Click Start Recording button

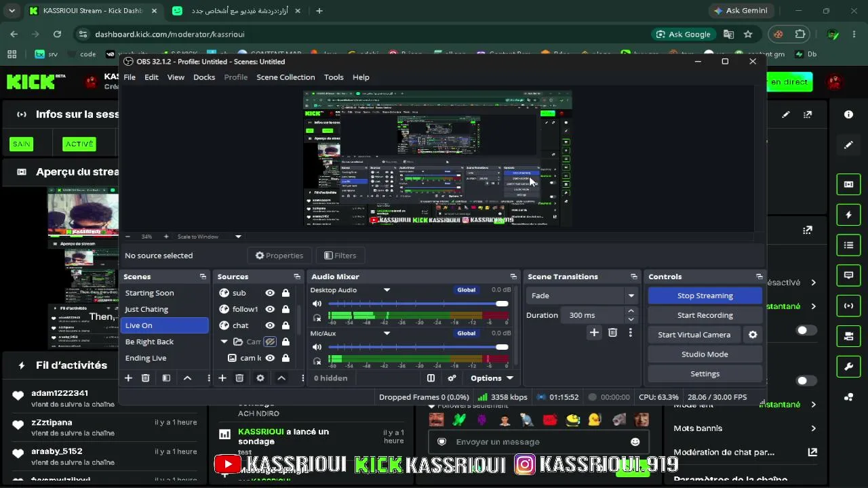705,315
